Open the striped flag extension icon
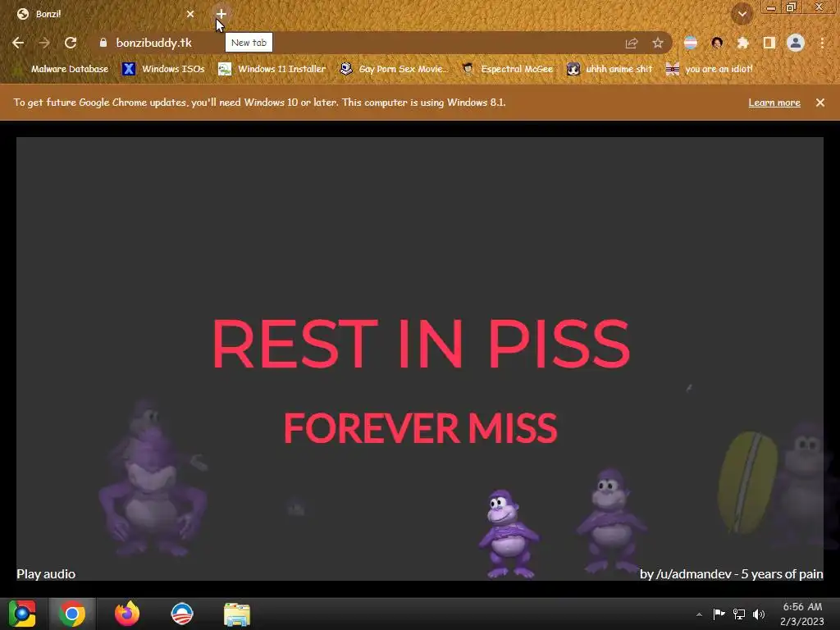840x630 pixels. tap(691, 43)
